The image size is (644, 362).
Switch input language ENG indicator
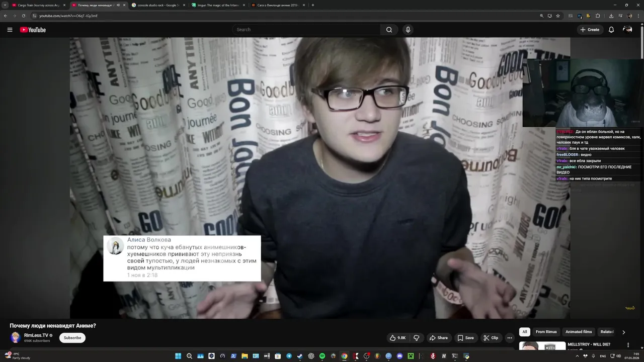pyautogui.click(x=603, y=356)
